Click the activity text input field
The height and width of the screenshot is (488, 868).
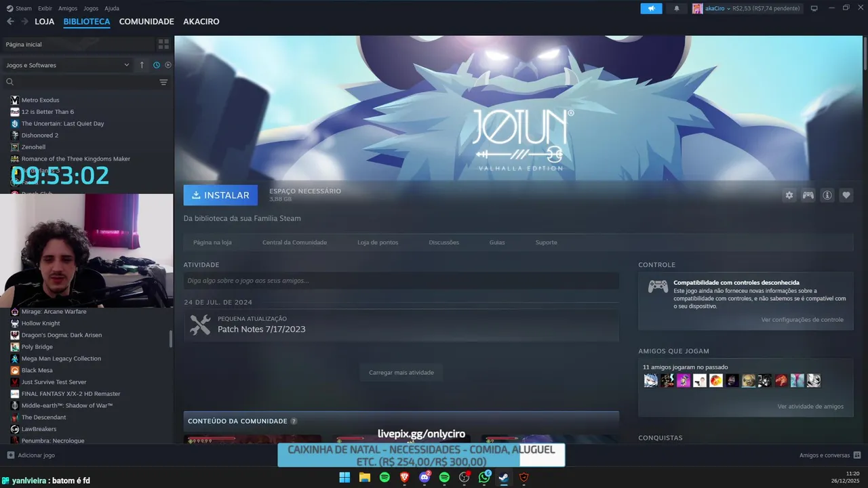point(401,281)
